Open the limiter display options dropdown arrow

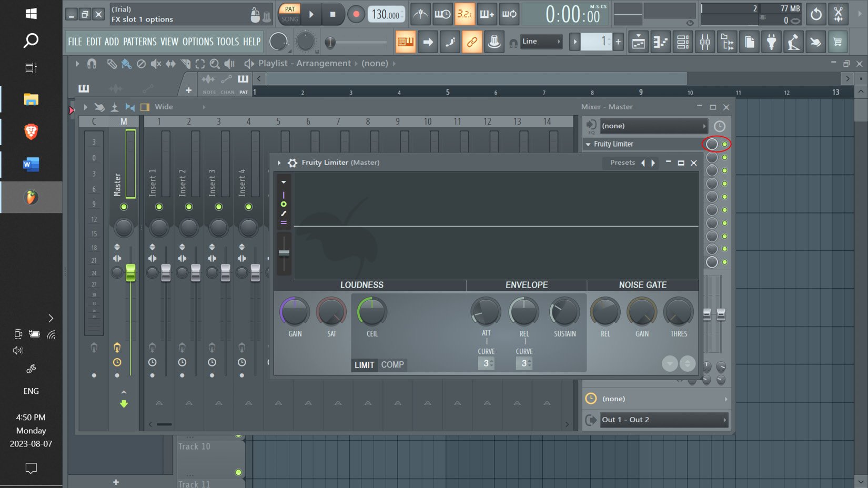pyautogui.click(x=284, y=182)
